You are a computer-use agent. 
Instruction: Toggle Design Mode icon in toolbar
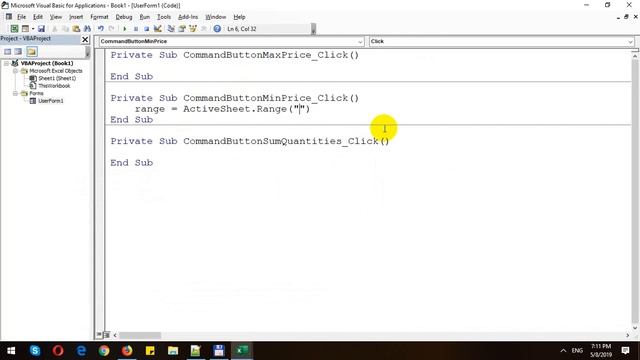coord(158,29)
